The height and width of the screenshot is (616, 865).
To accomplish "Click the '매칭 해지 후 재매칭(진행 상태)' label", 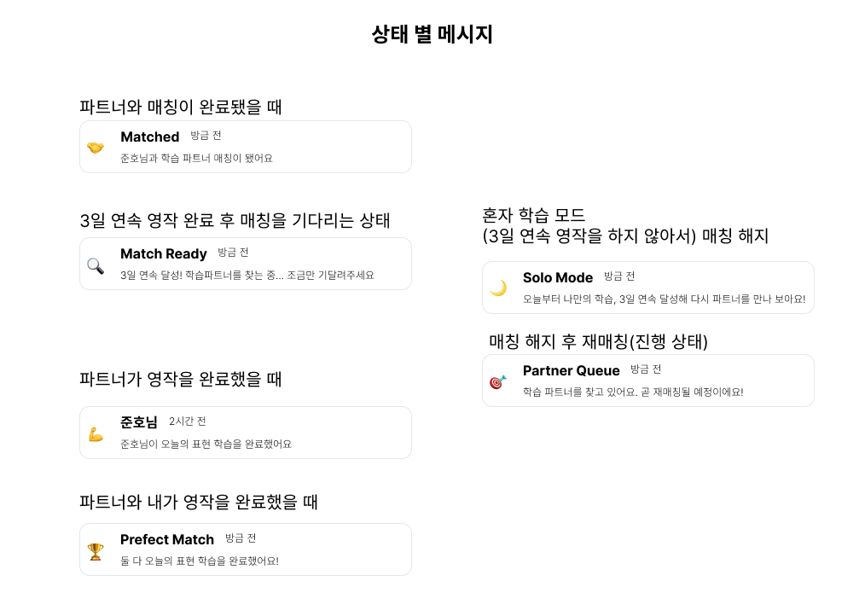I will coord(599,341).
